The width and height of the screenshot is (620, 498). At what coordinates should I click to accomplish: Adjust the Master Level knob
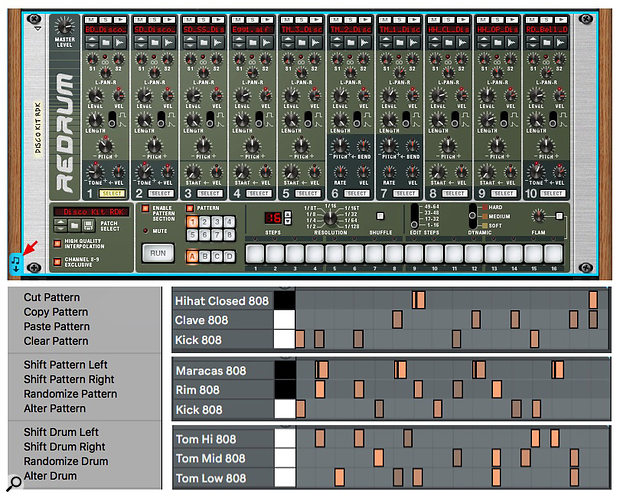[x=64, y=27]
